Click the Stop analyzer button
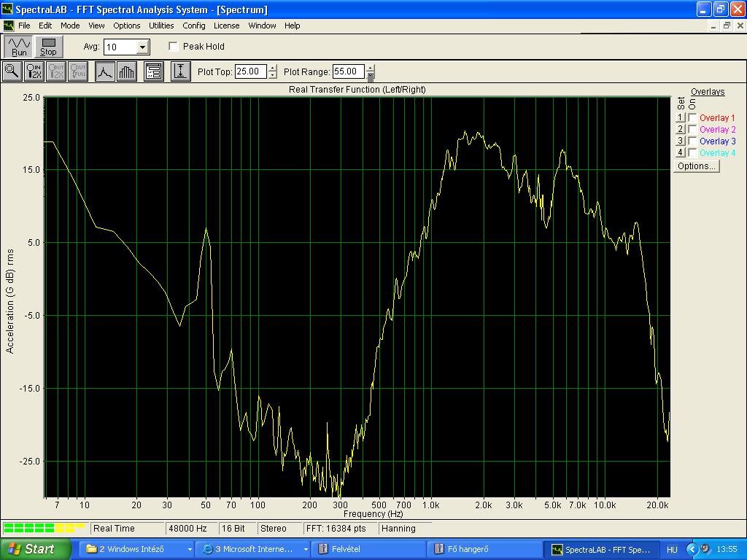This screenshot has width=747, height=560. [48, 46]
